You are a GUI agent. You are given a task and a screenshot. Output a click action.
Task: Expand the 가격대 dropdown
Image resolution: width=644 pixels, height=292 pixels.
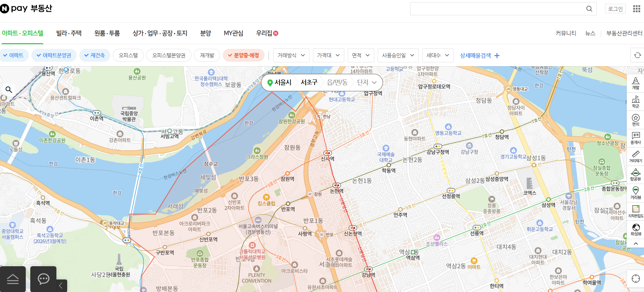328,55
